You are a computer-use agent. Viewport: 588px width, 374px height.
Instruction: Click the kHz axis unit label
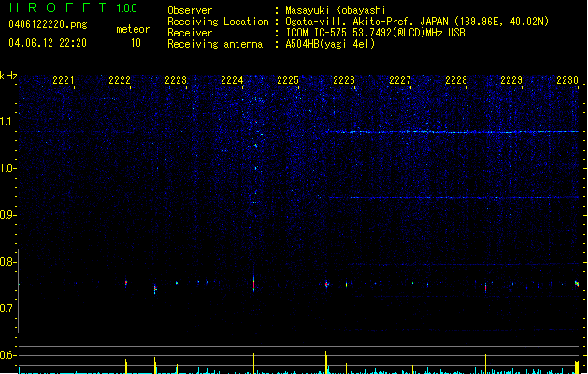click(x=8, y=76)
